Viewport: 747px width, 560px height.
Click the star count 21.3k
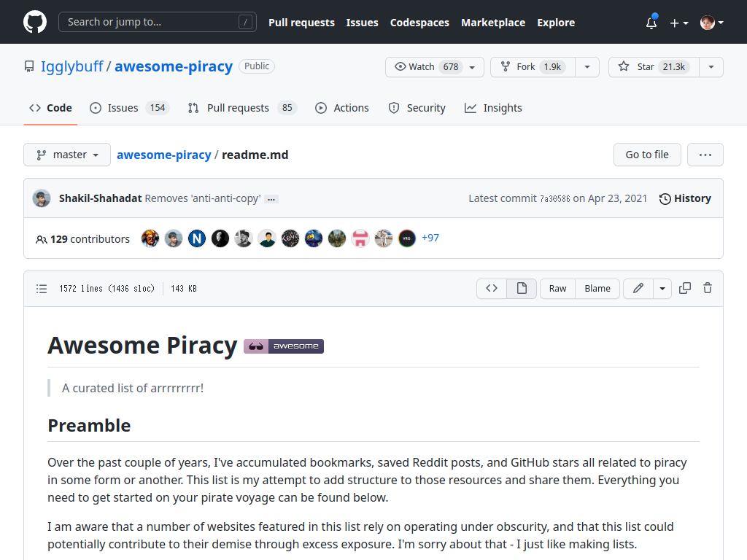673,66
